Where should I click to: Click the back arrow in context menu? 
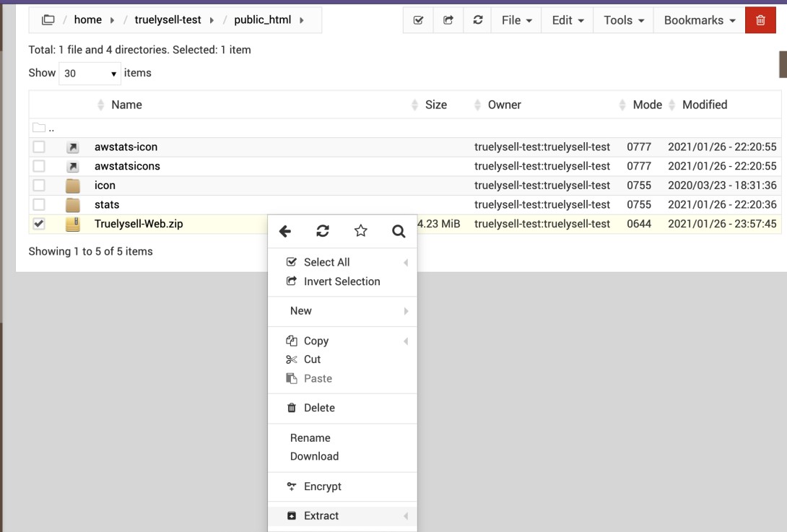pyautogui.click(x=285, y=231)
